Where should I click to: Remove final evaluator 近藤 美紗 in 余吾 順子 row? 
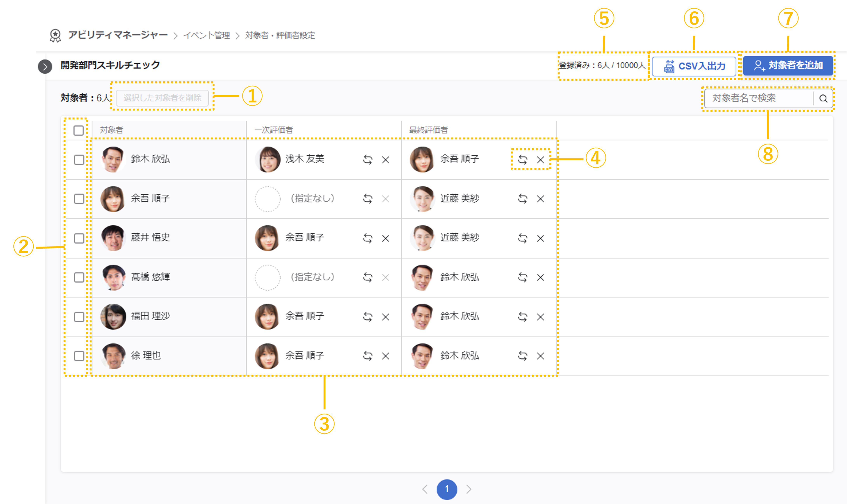click(x=540, y=199)
